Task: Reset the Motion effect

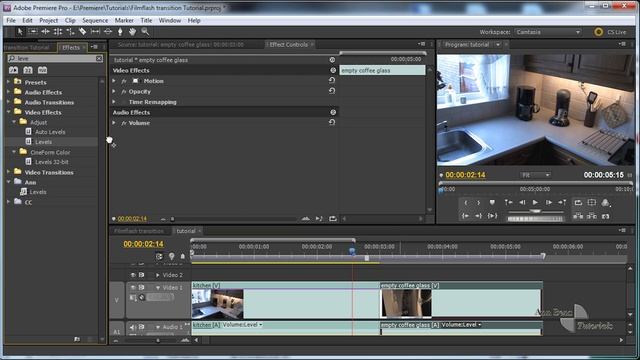Action: pyautogui.click(x=332, y=80)
